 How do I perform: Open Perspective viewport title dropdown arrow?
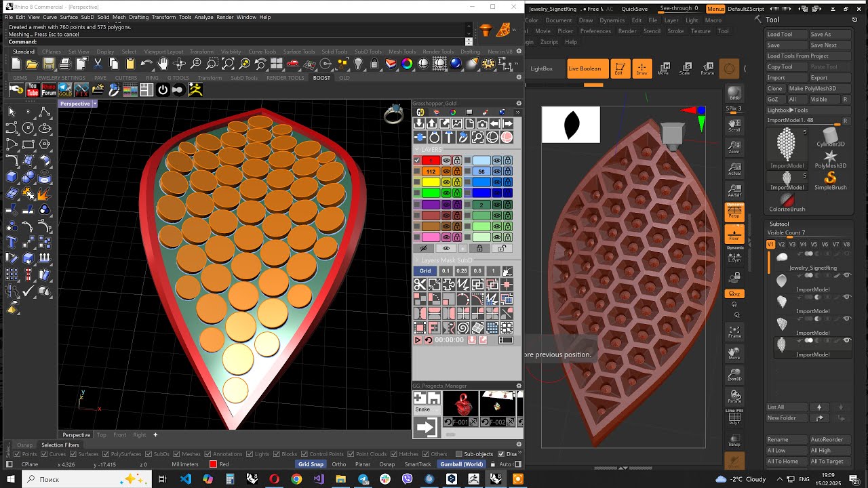click(95, 104)
